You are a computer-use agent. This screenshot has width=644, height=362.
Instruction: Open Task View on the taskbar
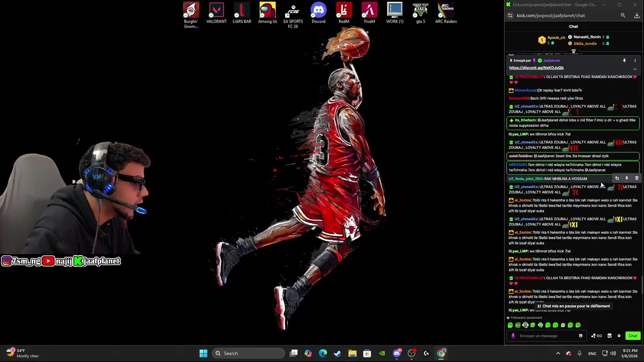(x=294, y=353)
